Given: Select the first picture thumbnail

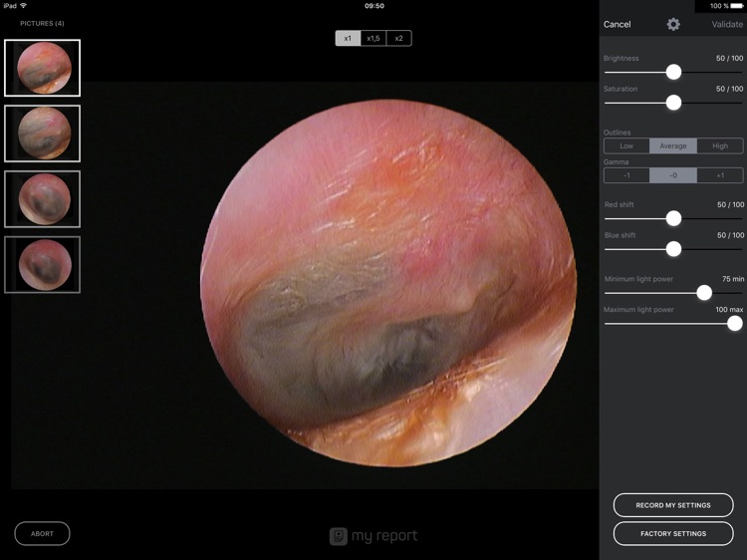Looking at the screenshot, I should click(43, 68).
